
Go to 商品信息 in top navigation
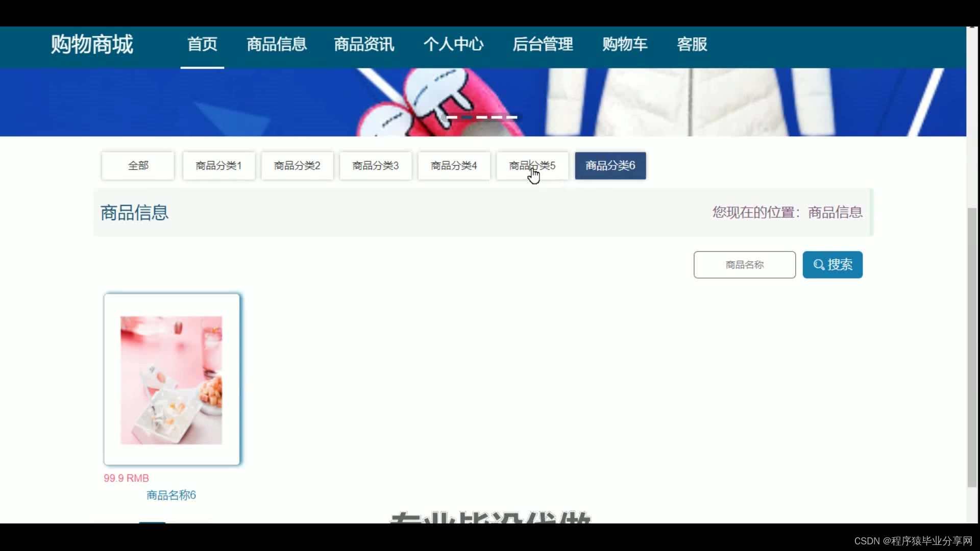(277, 44)
